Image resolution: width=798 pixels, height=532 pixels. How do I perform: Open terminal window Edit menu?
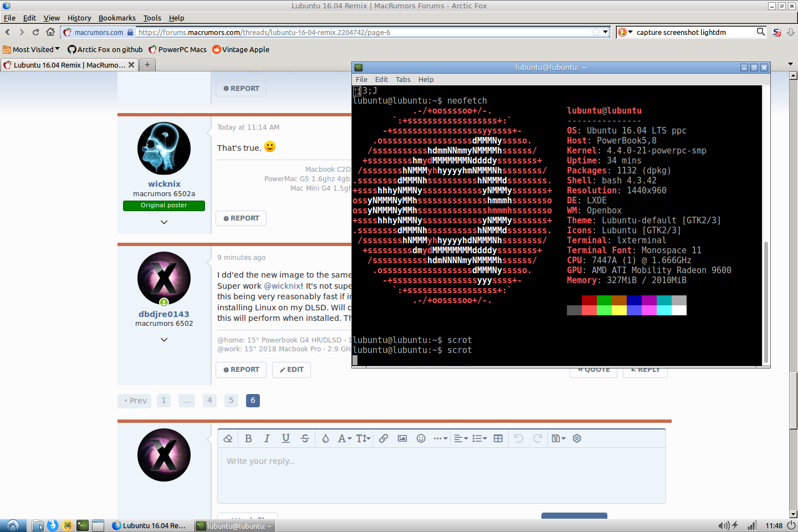coord(381,79)
